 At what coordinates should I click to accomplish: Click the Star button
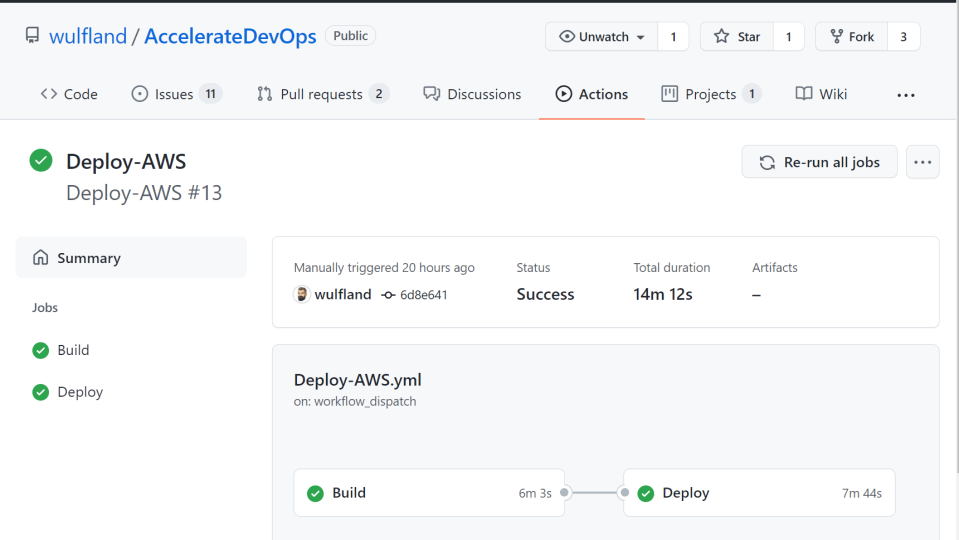coord(738,37)
